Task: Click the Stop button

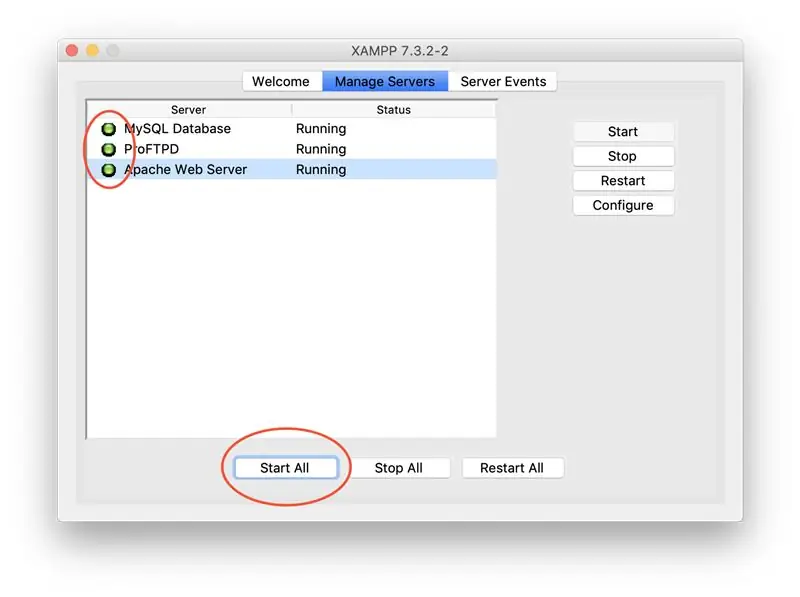Action: (x=623, y=156)
